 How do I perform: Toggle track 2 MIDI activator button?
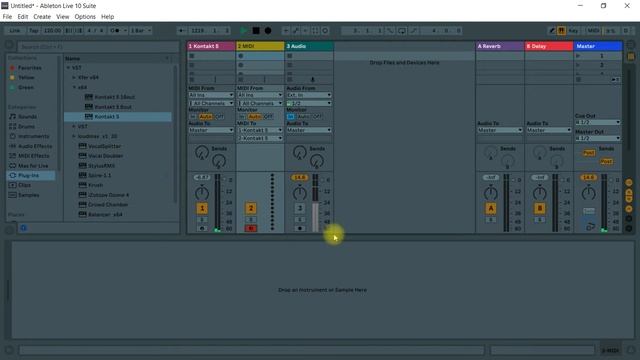tap(251, 209)
